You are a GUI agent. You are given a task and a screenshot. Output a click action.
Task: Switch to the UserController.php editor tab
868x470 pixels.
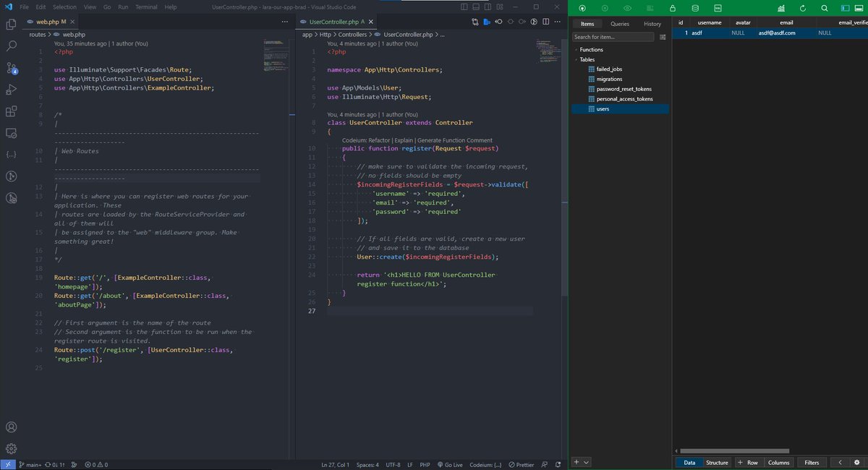(336, 22)
